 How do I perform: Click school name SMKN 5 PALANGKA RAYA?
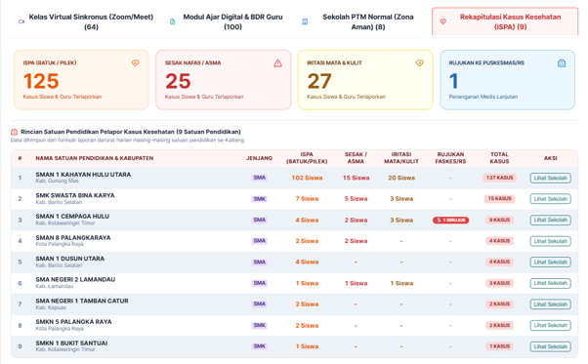tap(74, 322)
